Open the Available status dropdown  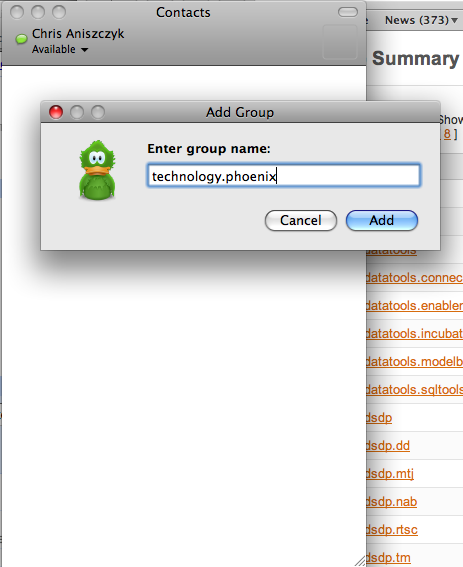point(60,49)
